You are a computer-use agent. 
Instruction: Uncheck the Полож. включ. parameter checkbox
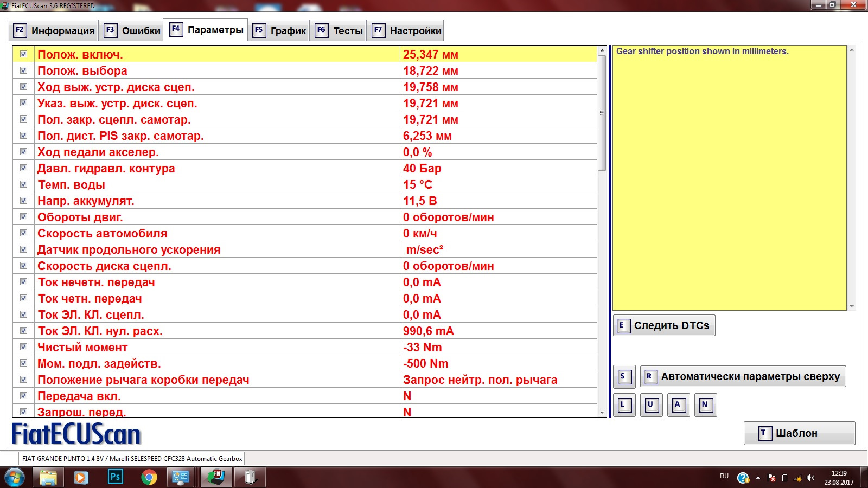coord(23,54)
